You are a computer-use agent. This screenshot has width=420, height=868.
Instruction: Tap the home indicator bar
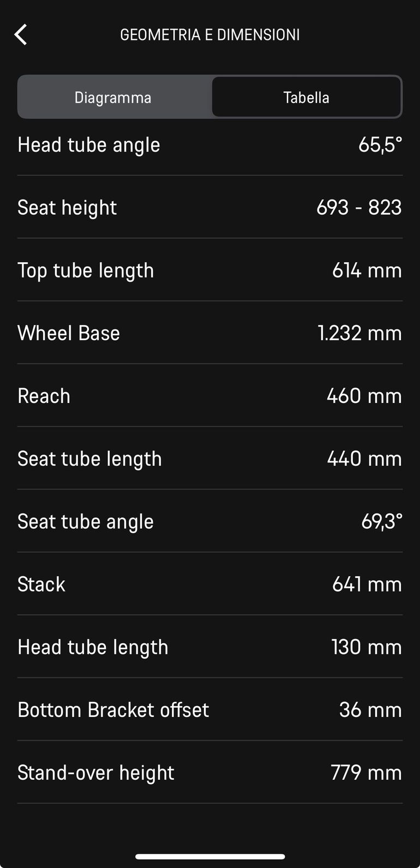(210, 857)
